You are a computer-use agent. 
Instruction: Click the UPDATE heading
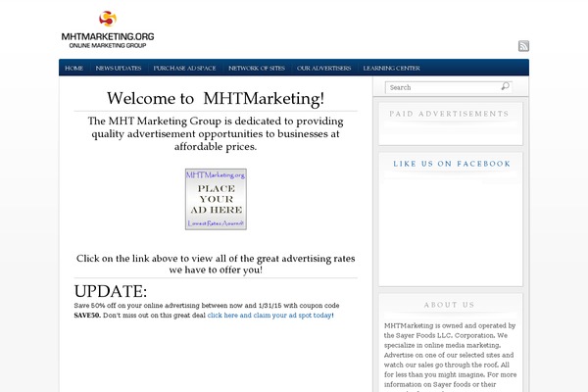tap(111, 291)
